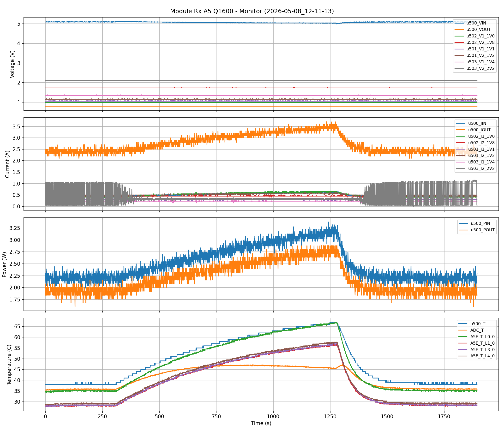Select the A5E_T_L4_0 legend label
The image size is (504, 432).
click(x=482, y=356)
